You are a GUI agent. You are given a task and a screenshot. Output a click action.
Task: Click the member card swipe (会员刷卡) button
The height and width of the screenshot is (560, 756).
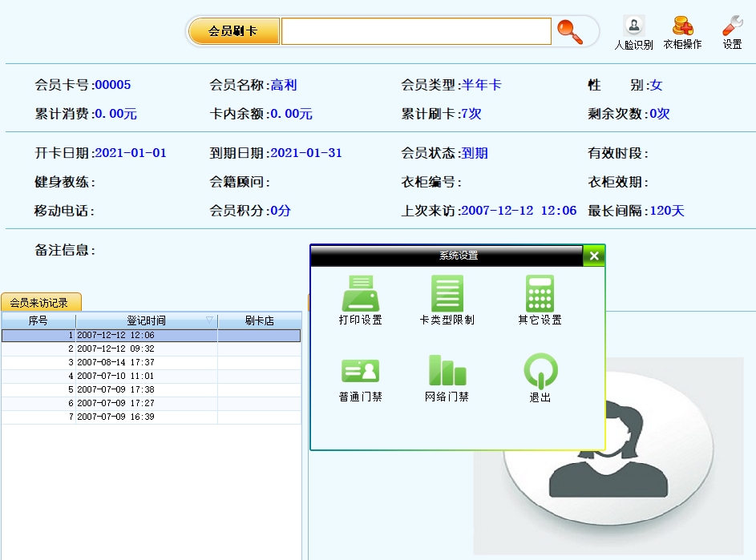tap(233, 31)
